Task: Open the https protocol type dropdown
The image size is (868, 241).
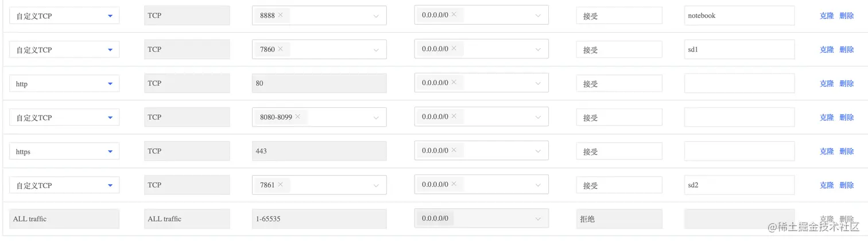Action: [x=110, y=151]
